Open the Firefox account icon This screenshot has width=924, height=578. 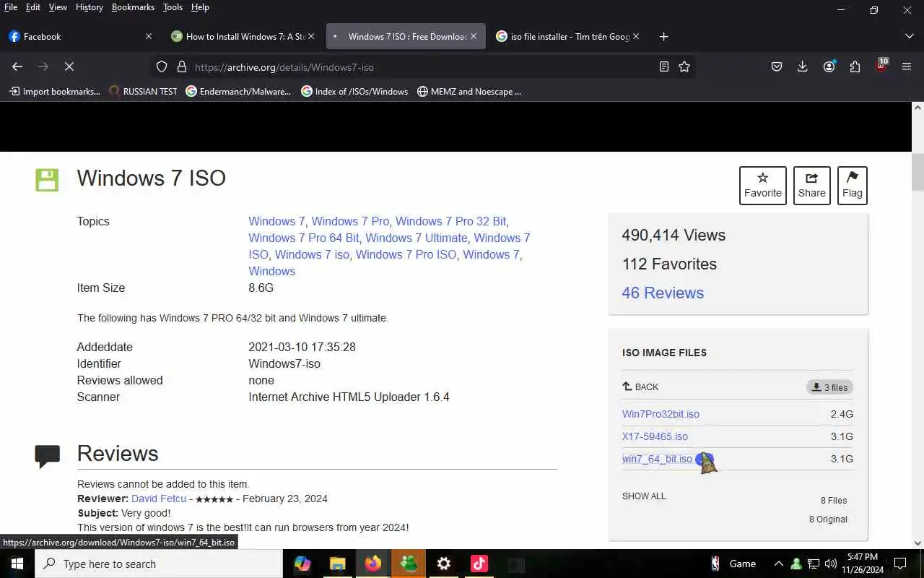point(829,66)
